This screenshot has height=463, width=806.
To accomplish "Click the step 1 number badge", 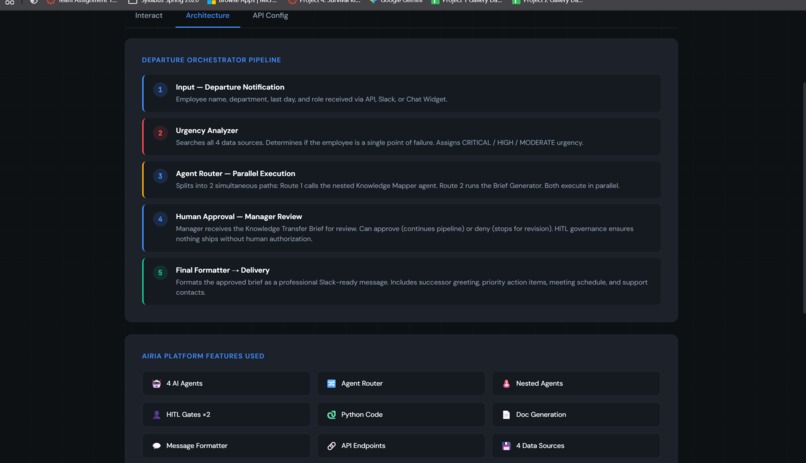I will [160, 89].
